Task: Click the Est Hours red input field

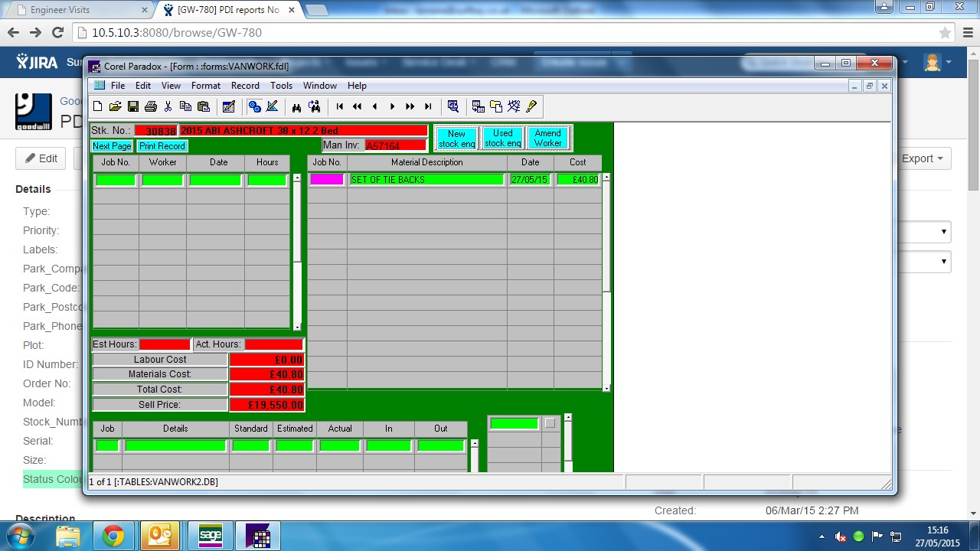Action: 165,344
